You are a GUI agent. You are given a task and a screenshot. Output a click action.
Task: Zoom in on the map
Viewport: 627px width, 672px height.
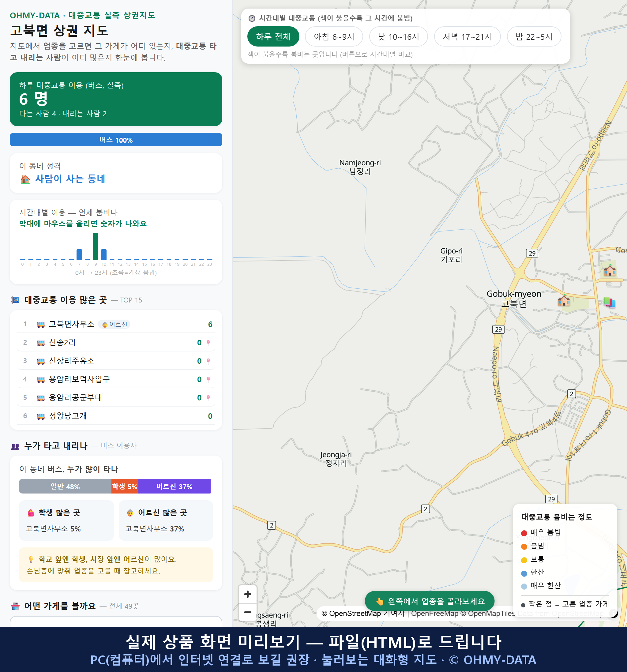pos(247,594)
